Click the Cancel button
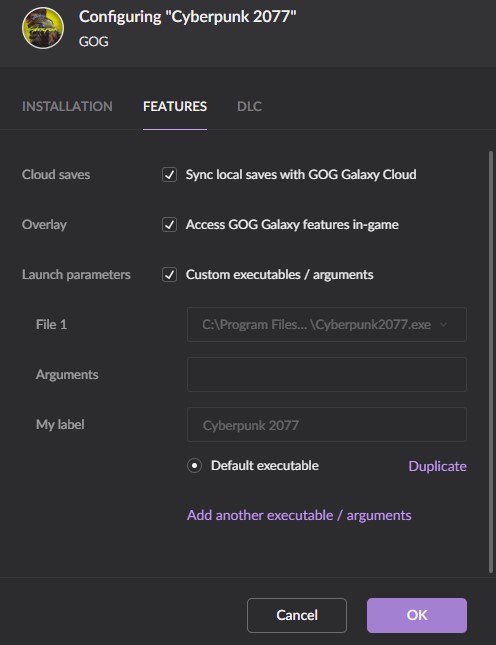Screen dimensions: 496x645 click(x=297, y=615)
